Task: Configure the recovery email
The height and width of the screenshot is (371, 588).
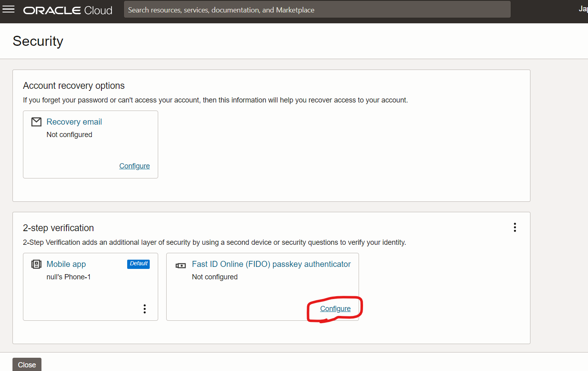Action: coord(134,166)
